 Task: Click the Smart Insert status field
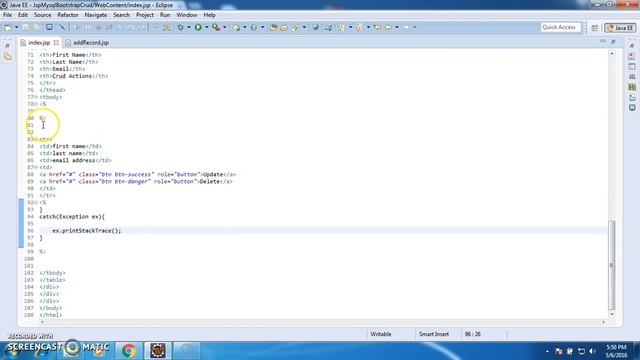coord(434,334)
